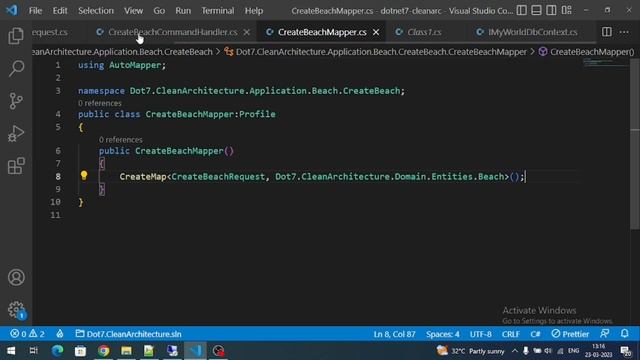The height and width of the screenshot is (360, 640).
Task: Open the weather widget showing 32°C
Action: coord(470,351)
